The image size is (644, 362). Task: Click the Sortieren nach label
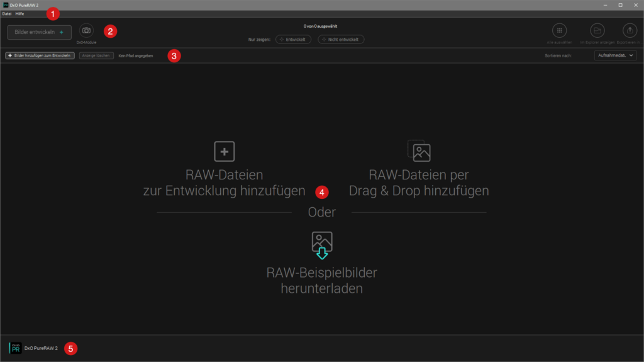(558, 55)
